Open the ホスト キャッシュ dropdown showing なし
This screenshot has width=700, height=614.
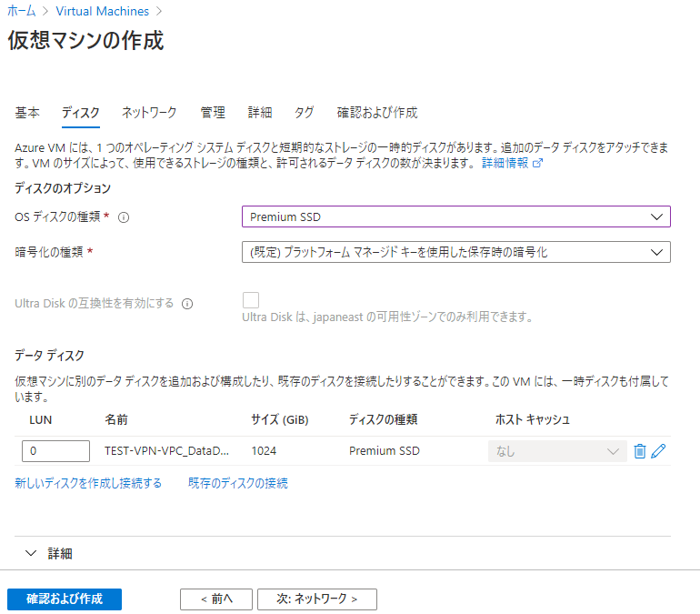pyautogui.click(x=557, y=451)
